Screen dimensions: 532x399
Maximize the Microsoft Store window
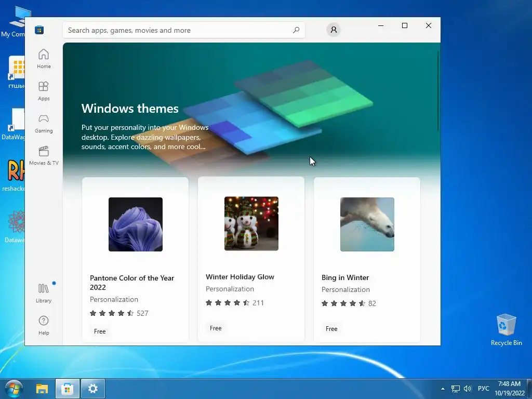[404, 25]
